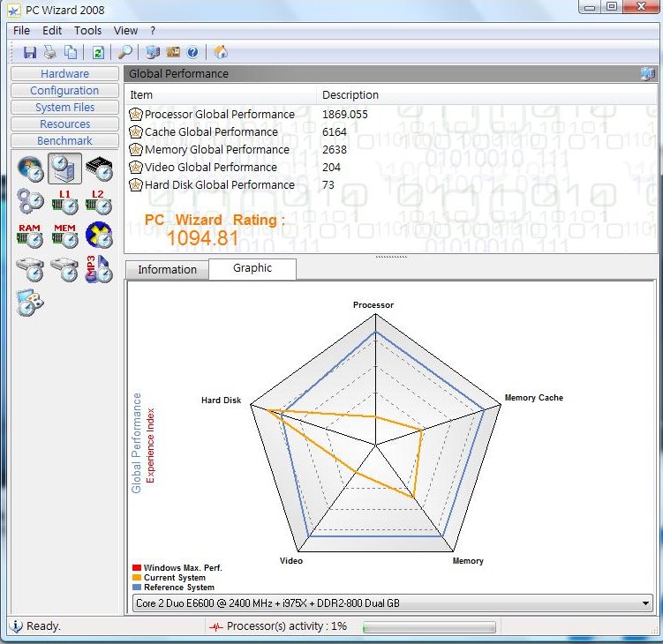Click the System Files button
The image size is (663, 644).
point(64,108)
